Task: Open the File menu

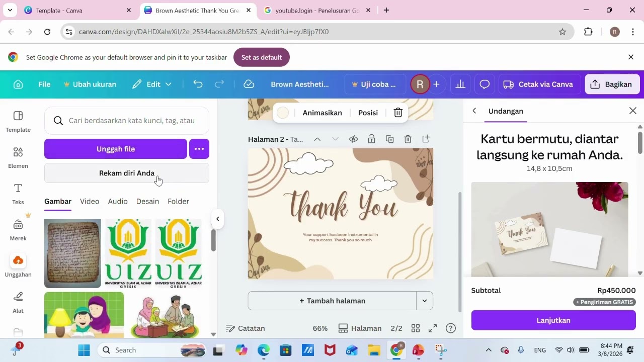Action: (44, 84)
